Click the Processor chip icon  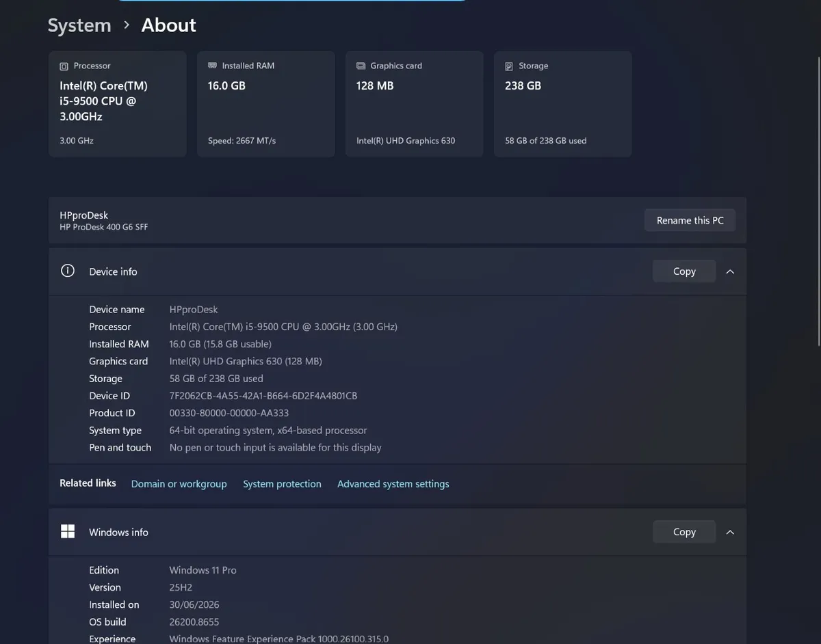(64, 66)
